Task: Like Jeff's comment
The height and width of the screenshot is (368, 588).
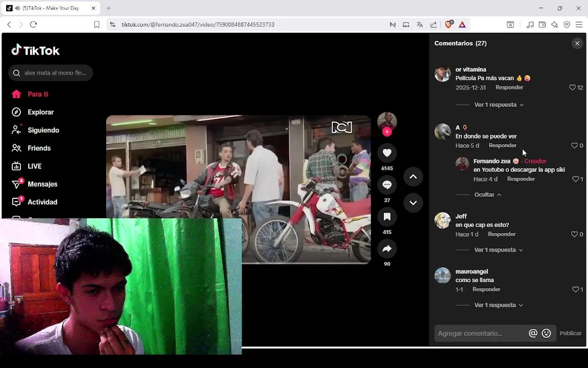Action: [x=574, y=234]
